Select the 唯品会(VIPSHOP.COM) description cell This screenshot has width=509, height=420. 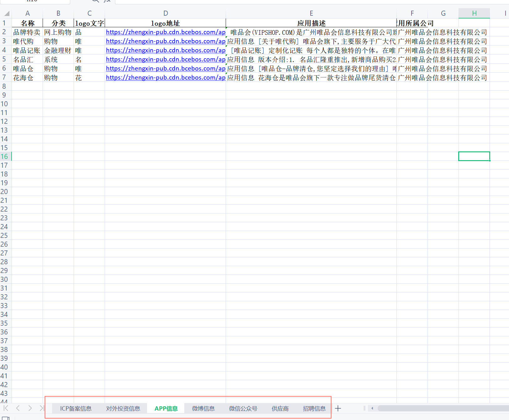(x=311, y=32)
